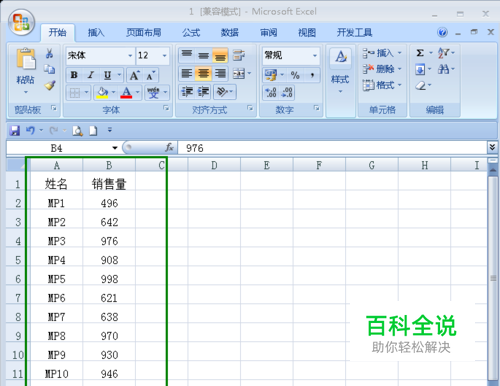Switch to the 审阅 ribbon tab
The height and width of the screenshot is (386, 500).
[268, 33]
